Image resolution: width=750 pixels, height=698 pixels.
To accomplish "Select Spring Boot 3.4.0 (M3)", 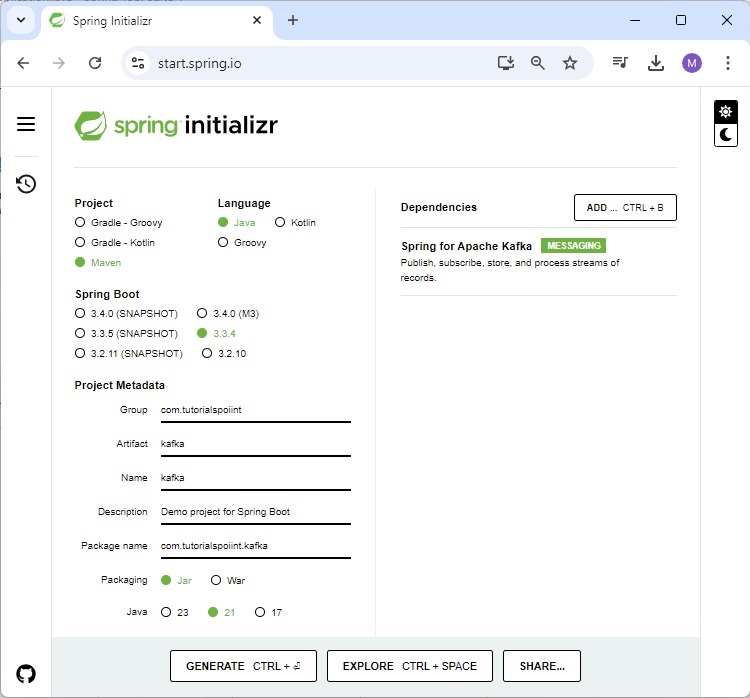I will (228, 313).
